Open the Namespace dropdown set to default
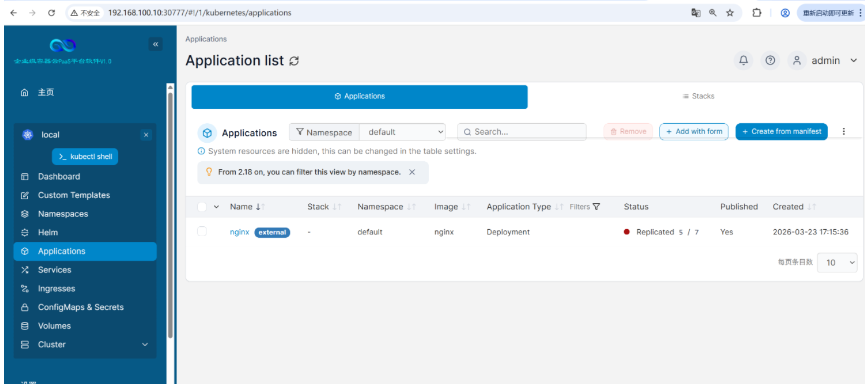 point(402,132)
